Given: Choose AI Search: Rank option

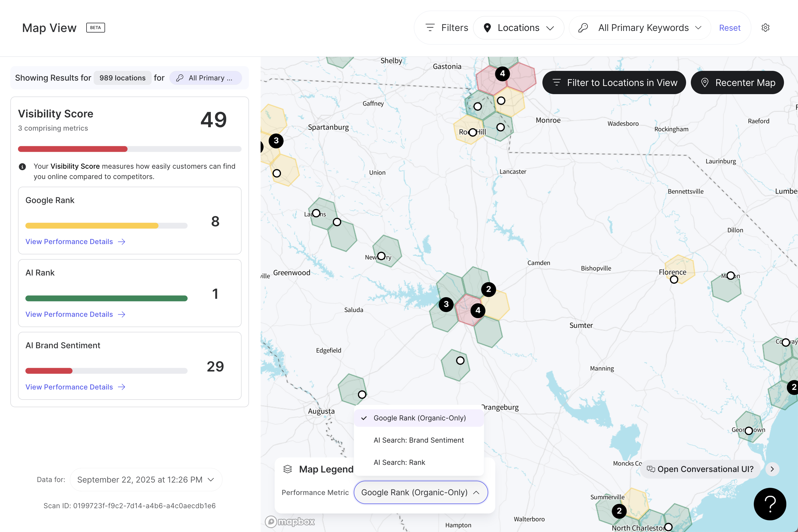Looking at the screenshot, I should 399,462.
